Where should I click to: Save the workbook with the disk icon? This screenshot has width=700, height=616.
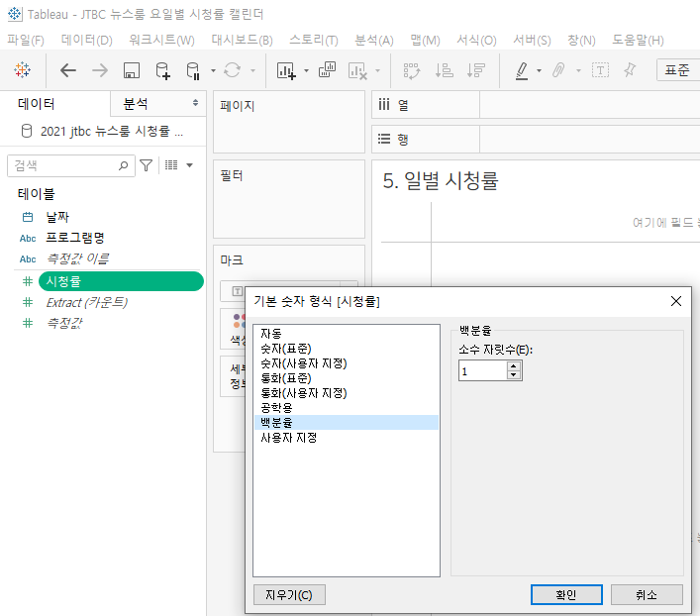tap(132, 70)
